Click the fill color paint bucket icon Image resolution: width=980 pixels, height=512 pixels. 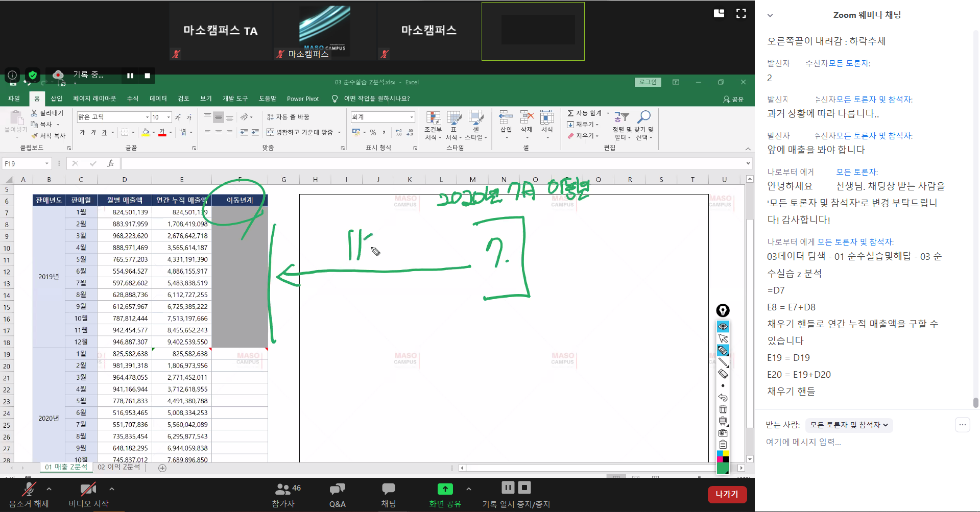click(146, 133)
